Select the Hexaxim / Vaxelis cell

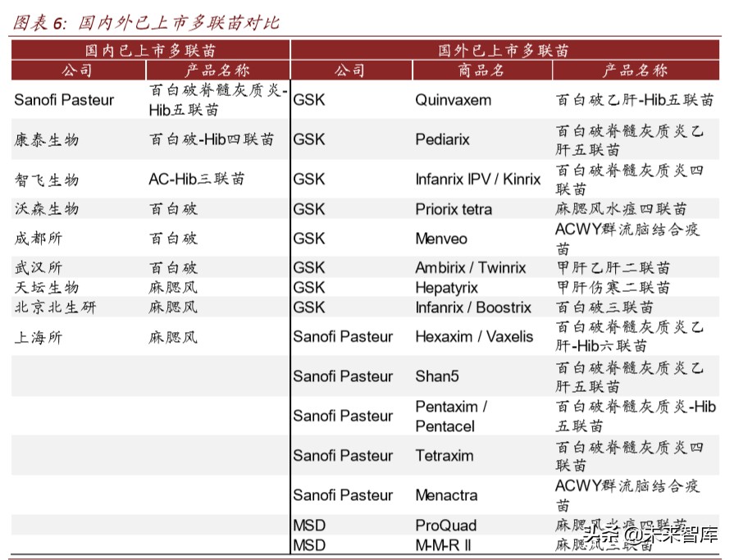click(474, 336)
